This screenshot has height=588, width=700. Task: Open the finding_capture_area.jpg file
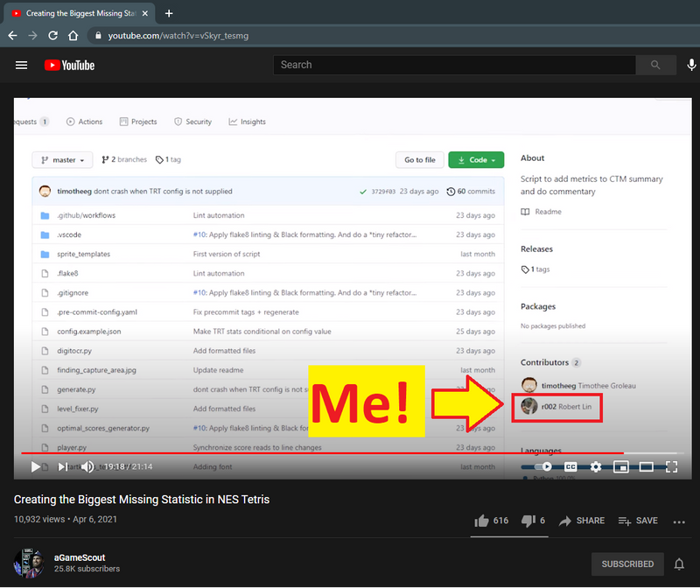96,370
